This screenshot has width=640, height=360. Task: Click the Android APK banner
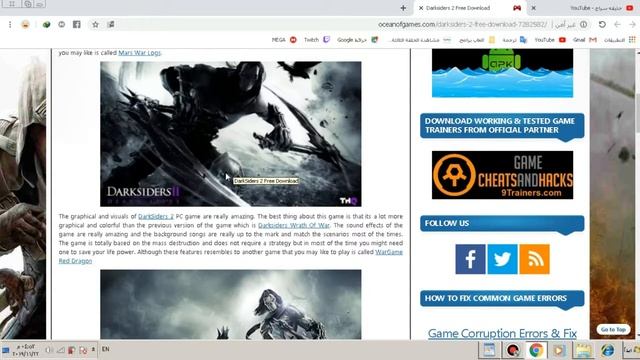(x=502, y=73)
